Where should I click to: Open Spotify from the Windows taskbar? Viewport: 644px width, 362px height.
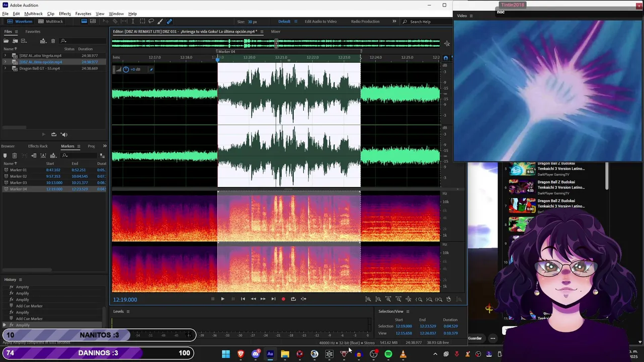388,354
